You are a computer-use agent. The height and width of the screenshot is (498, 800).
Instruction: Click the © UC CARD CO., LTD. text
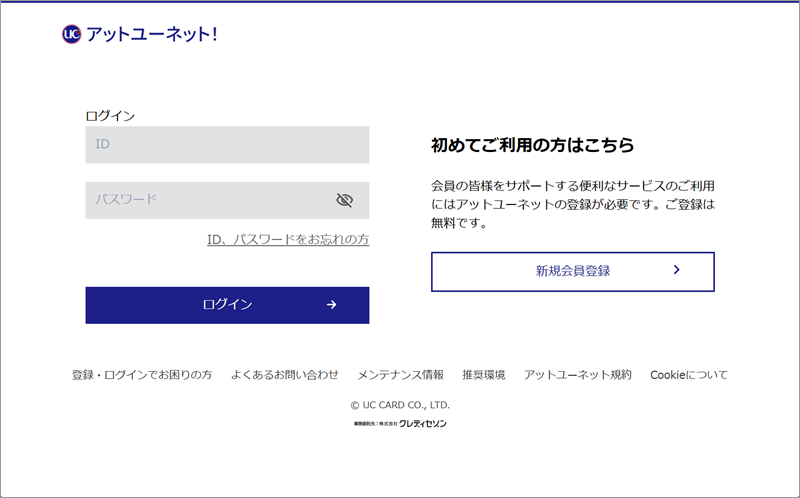coord(400,405)
